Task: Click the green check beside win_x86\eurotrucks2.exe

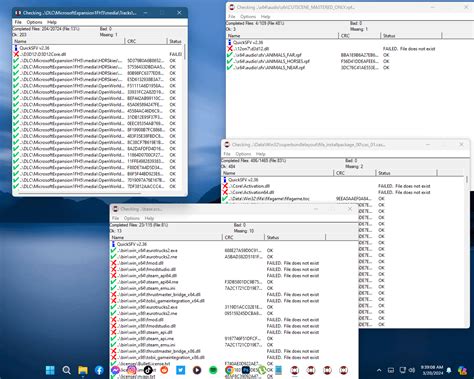Action: pos(114,307)
